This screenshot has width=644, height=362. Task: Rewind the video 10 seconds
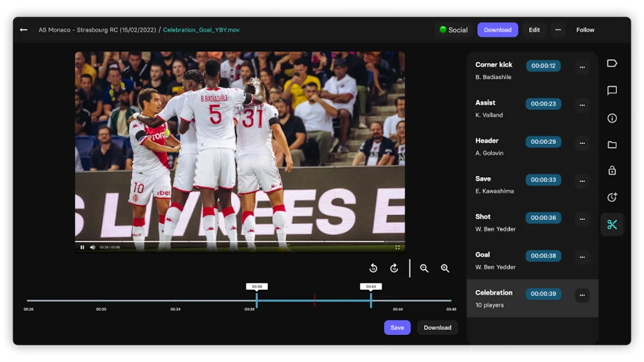click(x=373, y=268)
